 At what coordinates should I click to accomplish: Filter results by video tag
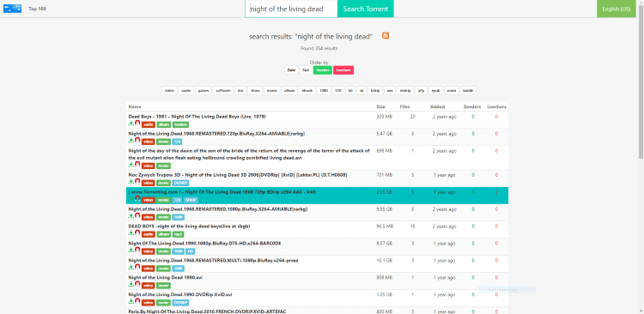coord(170,90)
